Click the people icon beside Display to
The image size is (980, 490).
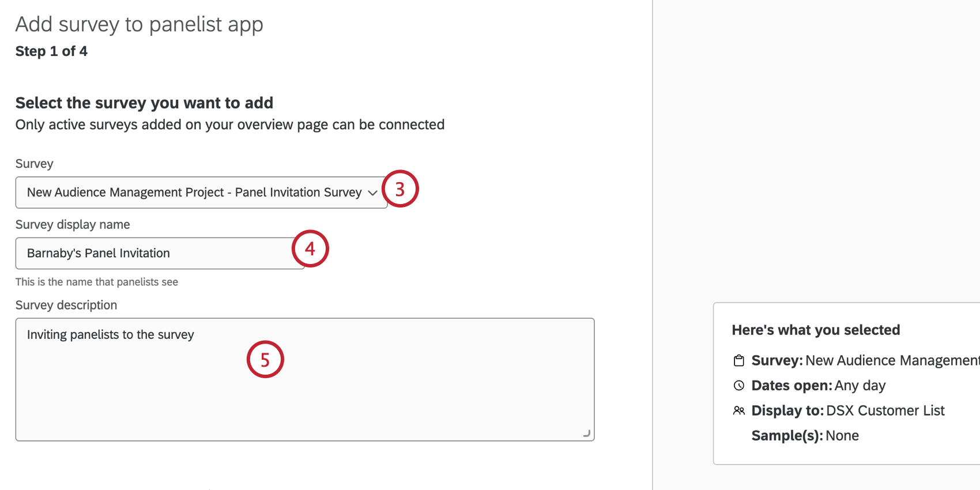[738, 410]
